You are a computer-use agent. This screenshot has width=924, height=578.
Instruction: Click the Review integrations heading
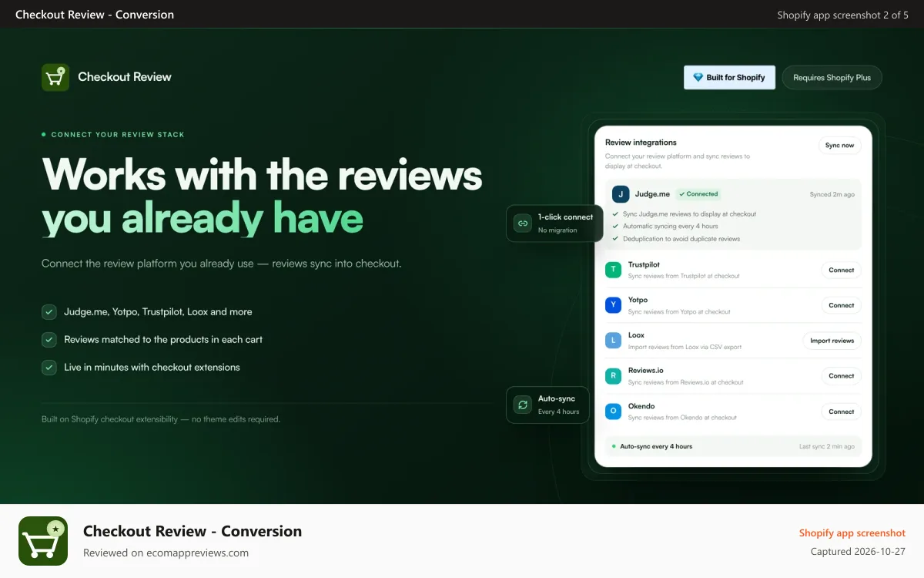tap(641, 143)
